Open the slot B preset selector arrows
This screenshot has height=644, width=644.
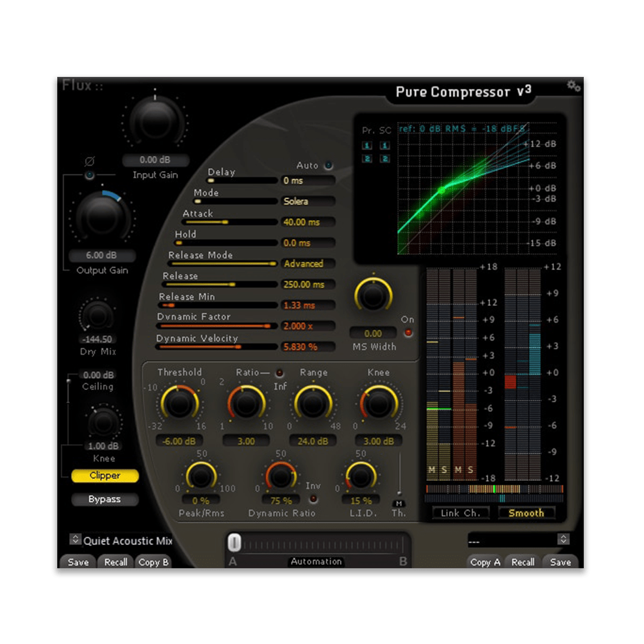pyautogui.click(x=563, y=539)
